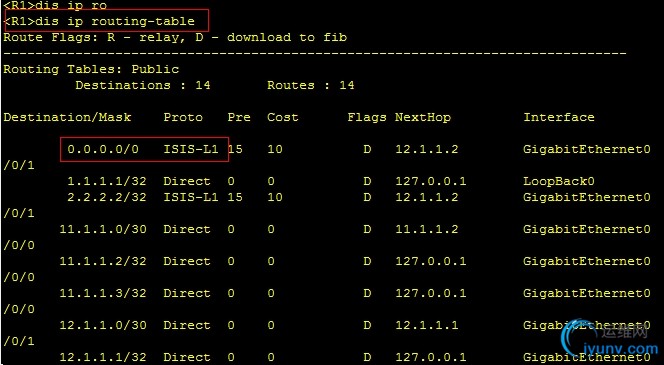Click the "Proto" column header
Image resolution: width=664 pixels, height=365 pixels.
click(x=183, y=117)
